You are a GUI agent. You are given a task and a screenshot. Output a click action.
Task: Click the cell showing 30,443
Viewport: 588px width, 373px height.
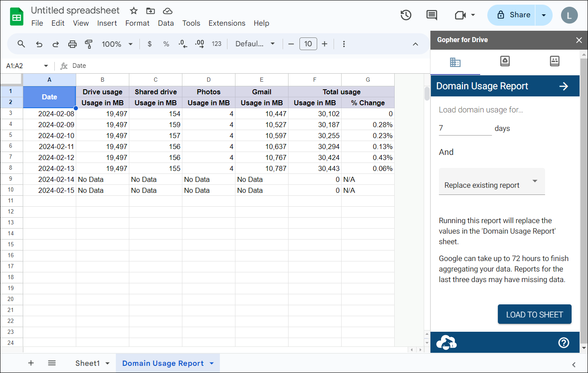[315, 168]
